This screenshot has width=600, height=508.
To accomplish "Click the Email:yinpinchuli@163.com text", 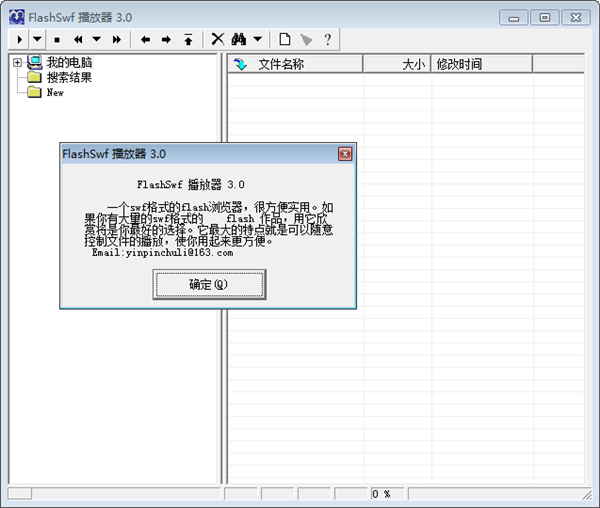I will coord(162,253).
